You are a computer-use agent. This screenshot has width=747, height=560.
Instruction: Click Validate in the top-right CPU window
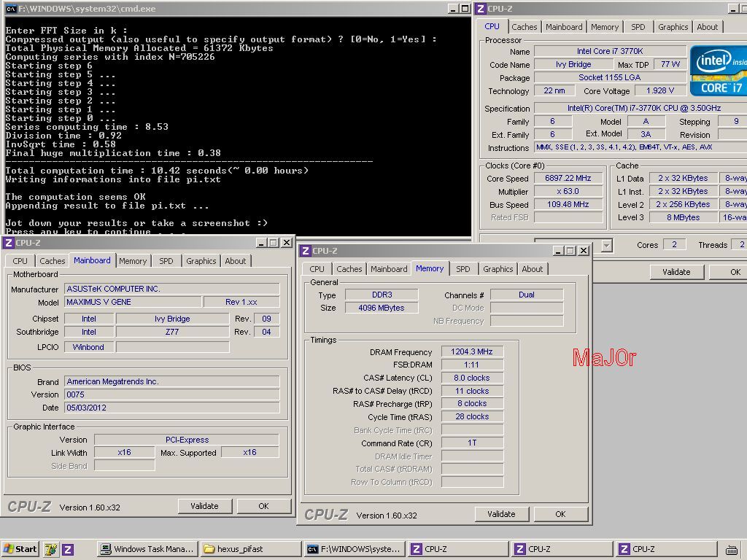[x=676, y=272]
